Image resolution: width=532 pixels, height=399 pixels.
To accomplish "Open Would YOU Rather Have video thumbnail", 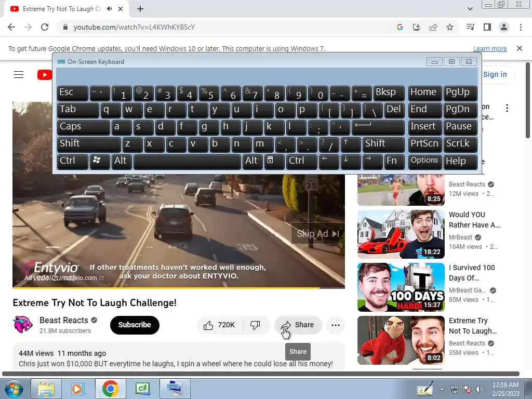I will click(401, 234).
